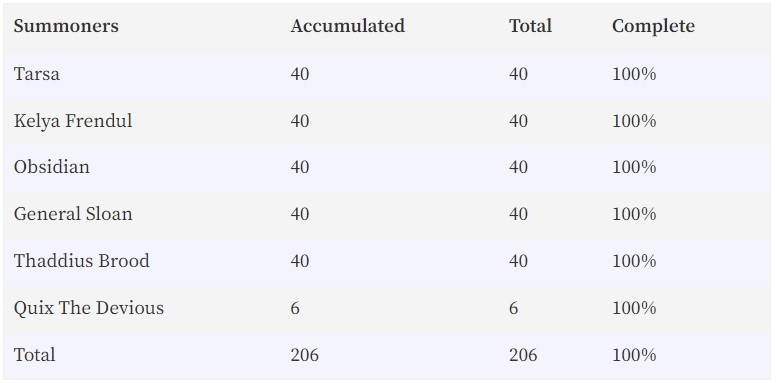Select the Kelya Frendul summoner name
The width and height of the screenshot is (776, 383).
tap(73, 121)
